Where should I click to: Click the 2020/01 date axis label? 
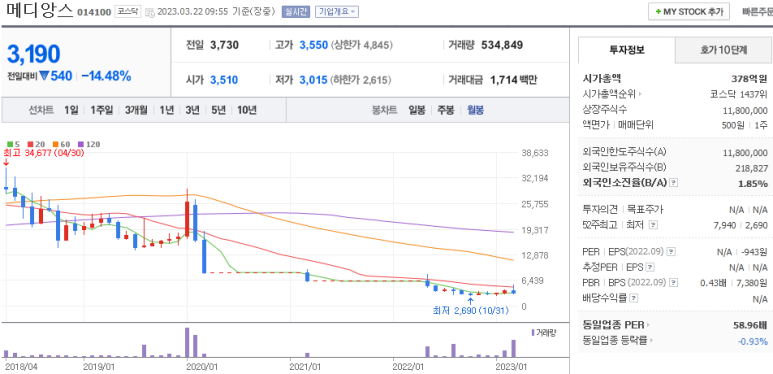click(202, 367)
